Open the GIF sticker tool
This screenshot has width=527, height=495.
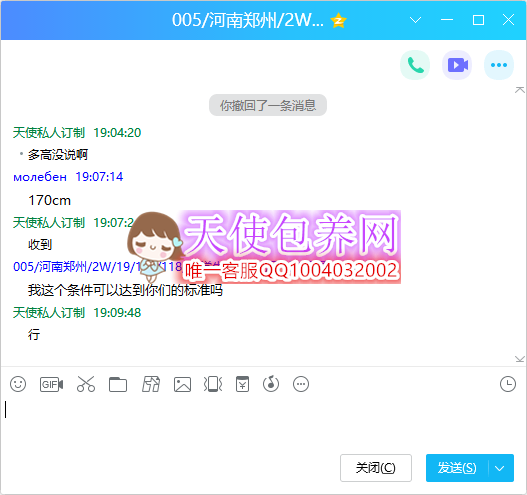pos(51,384)
